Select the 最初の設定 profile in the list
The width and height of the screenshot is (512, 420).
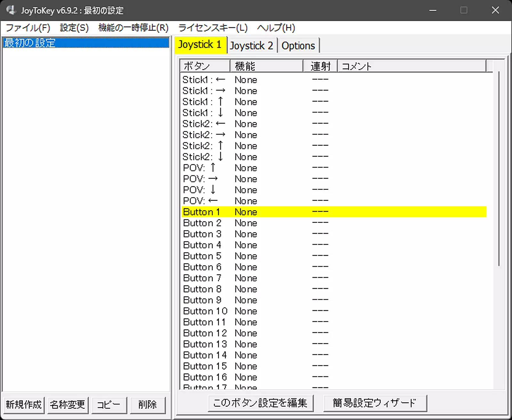86,43
